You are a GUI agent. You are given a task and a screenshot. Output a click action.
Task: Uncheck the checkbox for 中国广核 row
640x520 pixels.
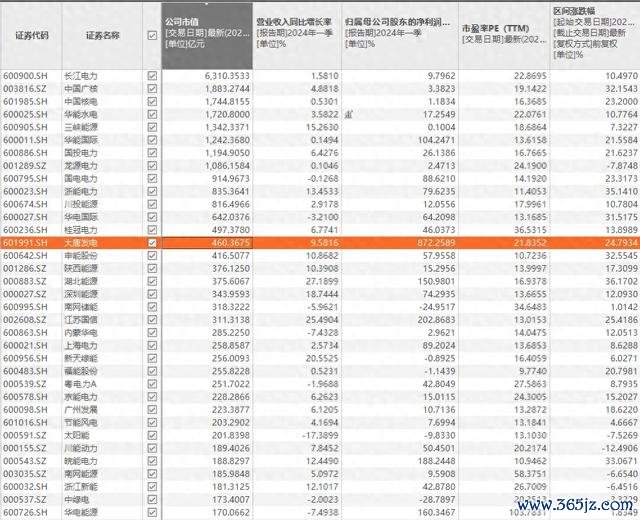coord(152,89)
